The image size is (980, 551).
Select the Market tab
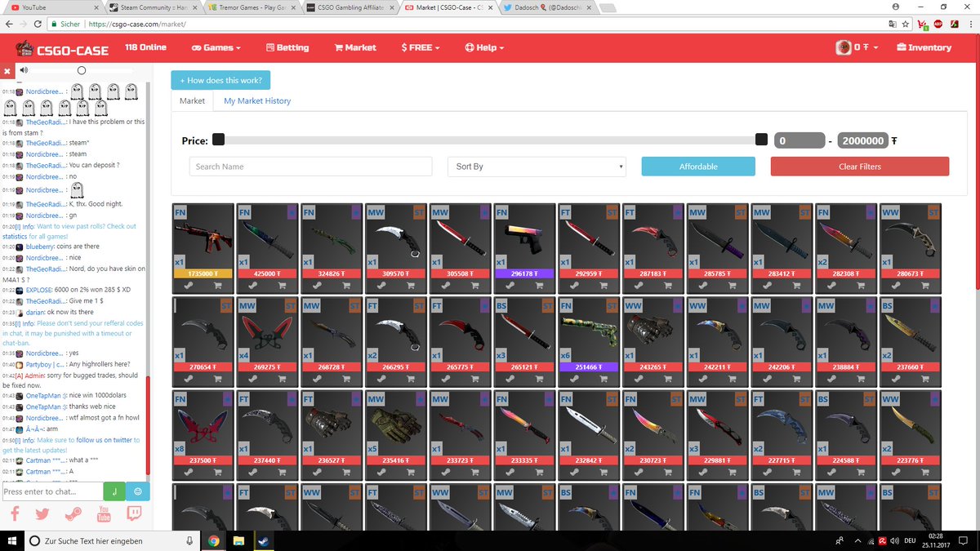(x=193, y=100)
